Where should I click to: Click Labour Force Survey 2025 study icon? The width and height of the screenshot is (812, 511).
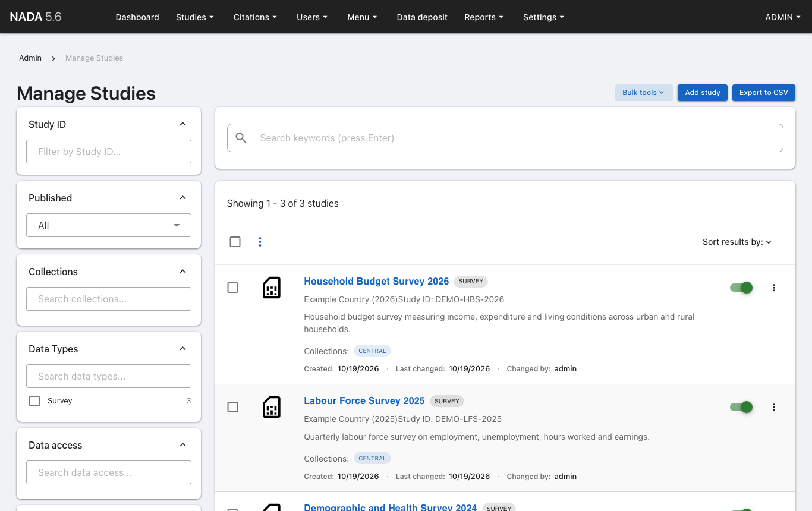(x=272, y=407)
